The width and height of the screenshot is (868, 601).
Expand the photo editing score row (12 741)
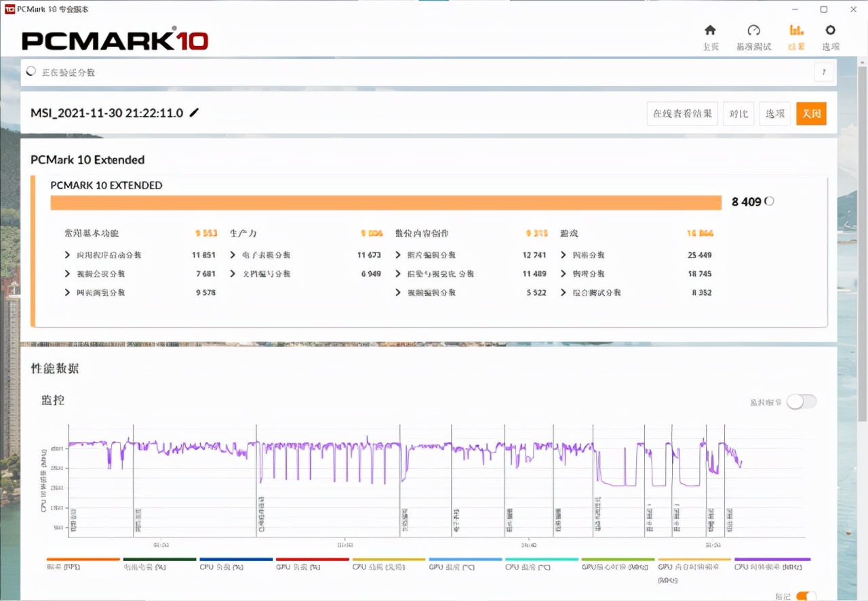pos(398,255)
